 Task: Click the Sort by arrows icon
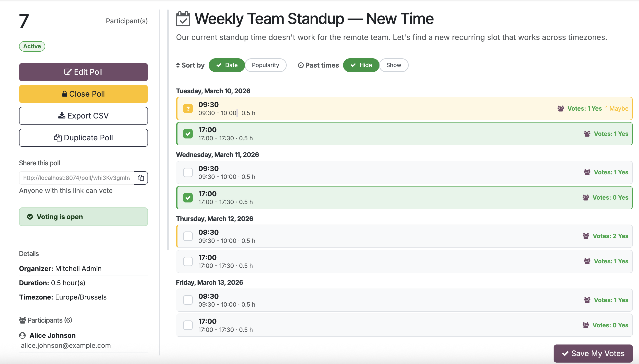point(178,65)
